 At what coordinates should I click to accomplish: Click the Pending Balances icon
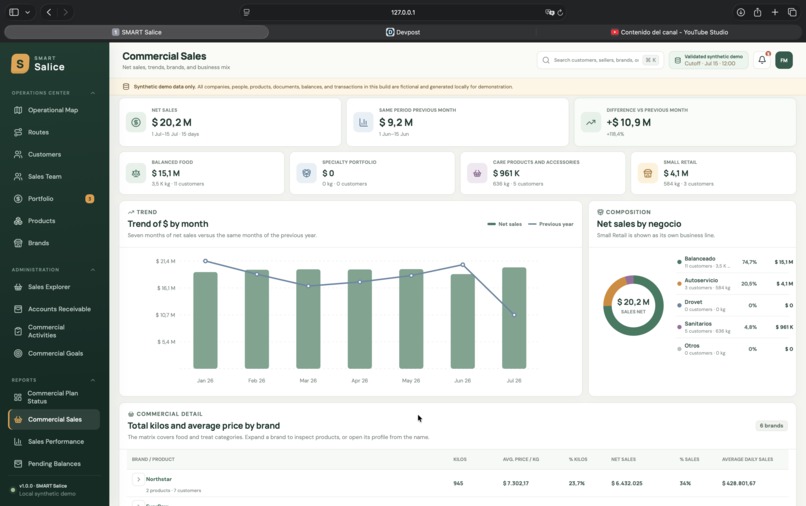point(18,463)
